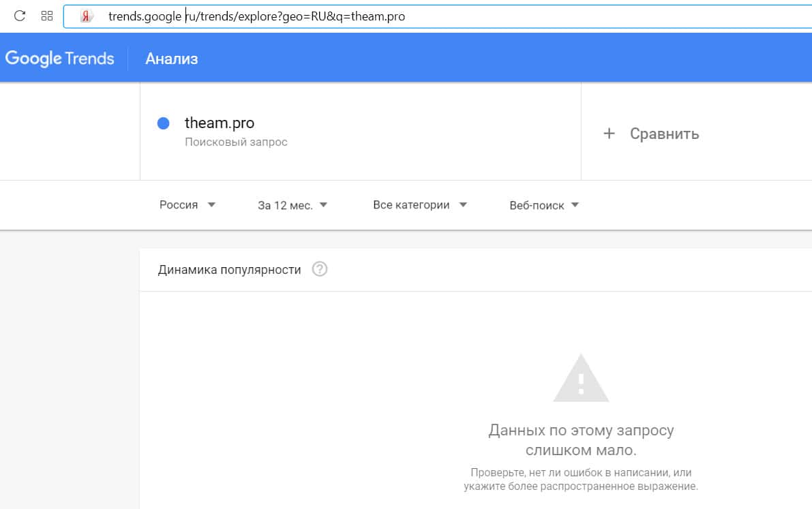Screen dimensions: 812x509
Task: Open the Google Trends logo link
Action: pos(60,59)
